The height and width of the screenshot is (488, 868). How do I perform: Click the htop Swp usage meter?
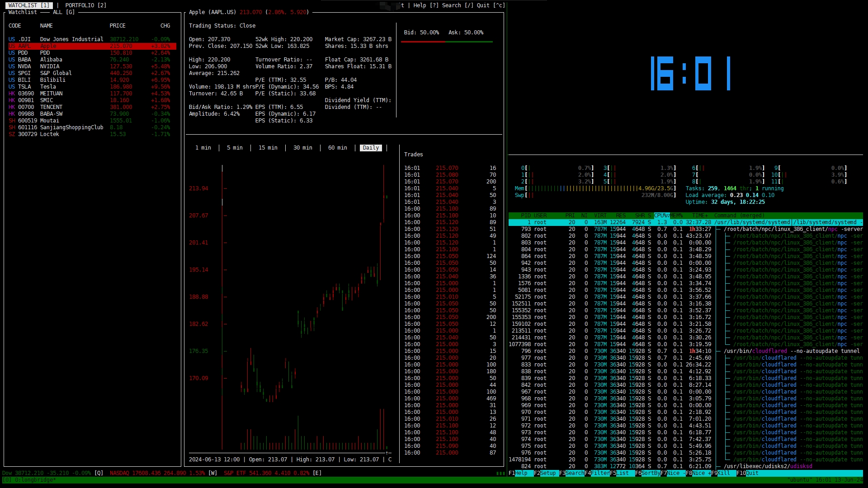point(595,195)
